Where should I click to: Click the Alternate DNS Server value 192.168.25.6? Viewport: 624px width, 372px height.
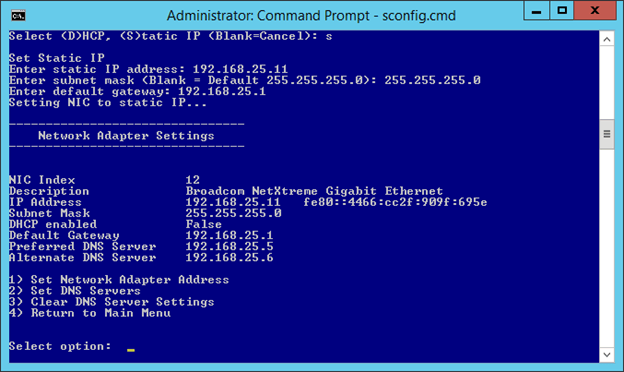(x=230, y=257)
